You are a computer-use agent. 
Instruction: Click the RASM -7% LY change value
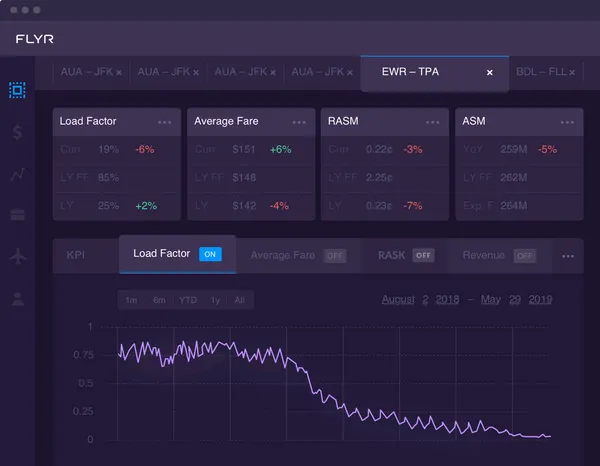click(413, 206)
